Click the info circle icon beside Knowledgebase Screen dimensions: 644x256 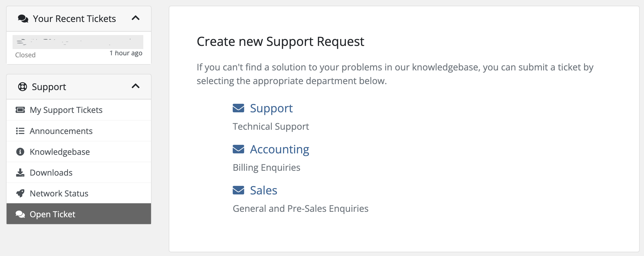point(20,152)
